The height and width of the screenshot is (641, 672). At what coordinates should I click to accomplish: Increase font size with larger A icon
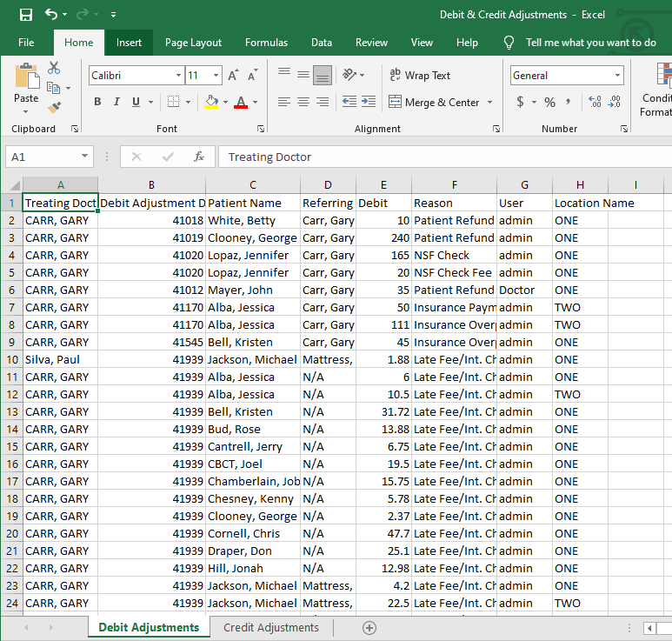click(x=233, y=76)
